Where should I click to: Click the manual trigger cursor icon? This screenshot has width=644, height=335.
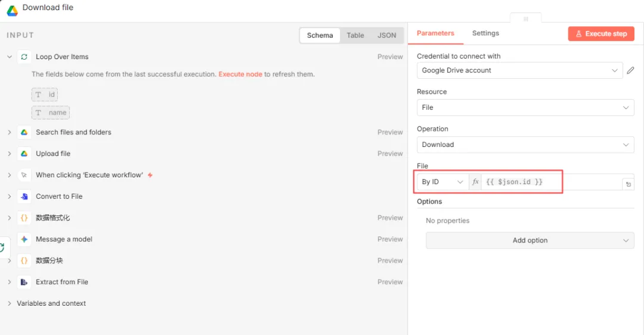(x=24, y=175)
